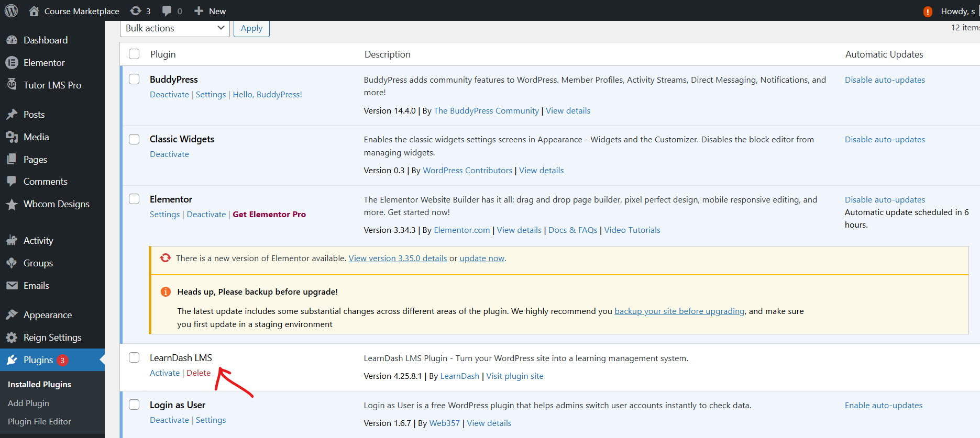Open the comments bubble icon in admin bar

click(167, 11)
